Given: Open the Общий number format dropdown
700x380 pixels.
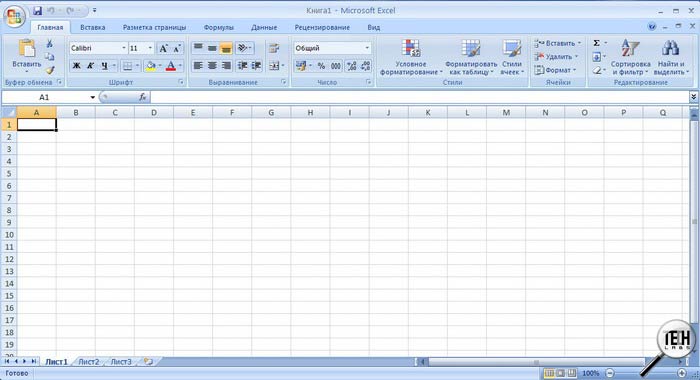Looking at the screenshot, I should 367,48.
